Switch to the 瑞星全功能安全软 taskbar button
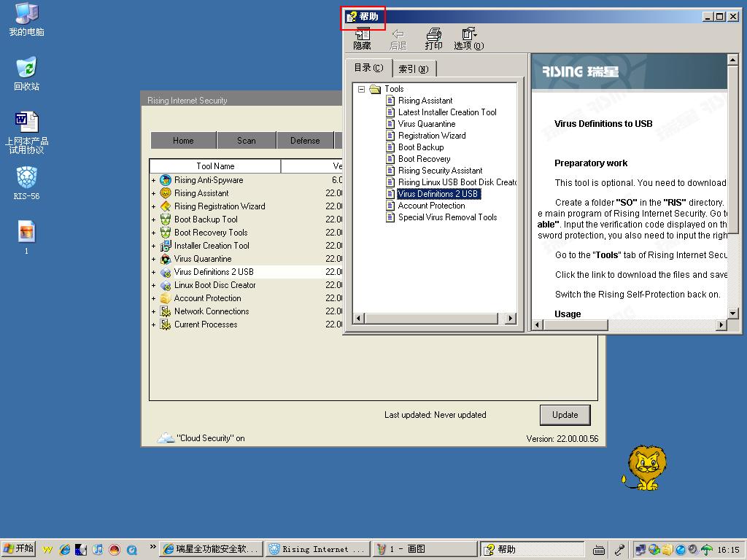Viewport: 747px width, 560px height. pos(212,549)
